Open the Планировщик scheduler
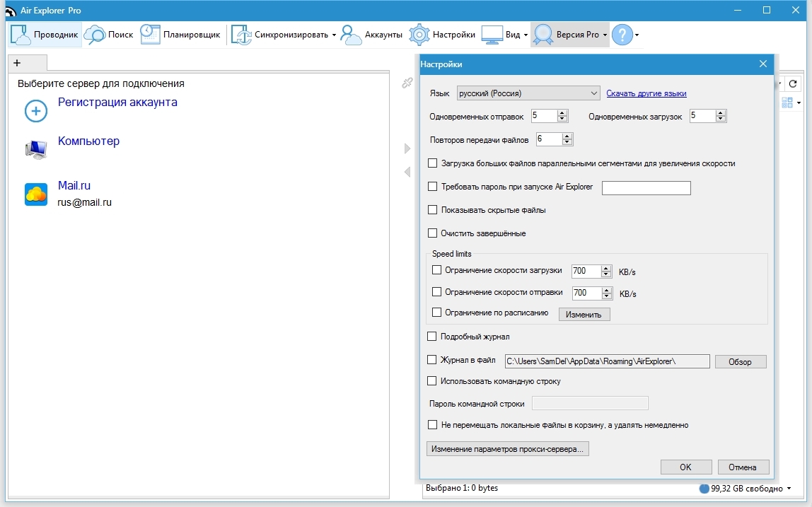The width and height of the screenshot is (812, 507). [x=151, y=35]
